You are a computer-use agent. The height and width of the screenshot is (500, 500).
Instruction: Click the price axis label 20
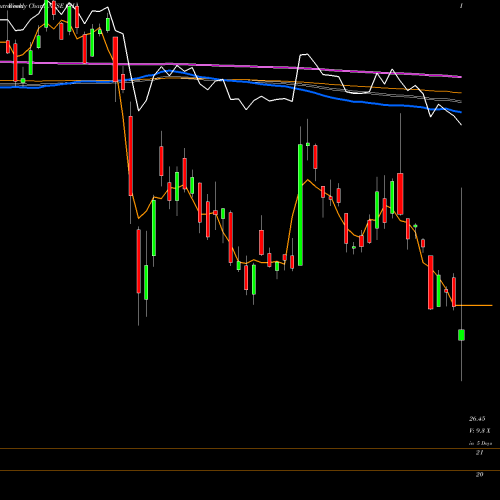point(479,475)
